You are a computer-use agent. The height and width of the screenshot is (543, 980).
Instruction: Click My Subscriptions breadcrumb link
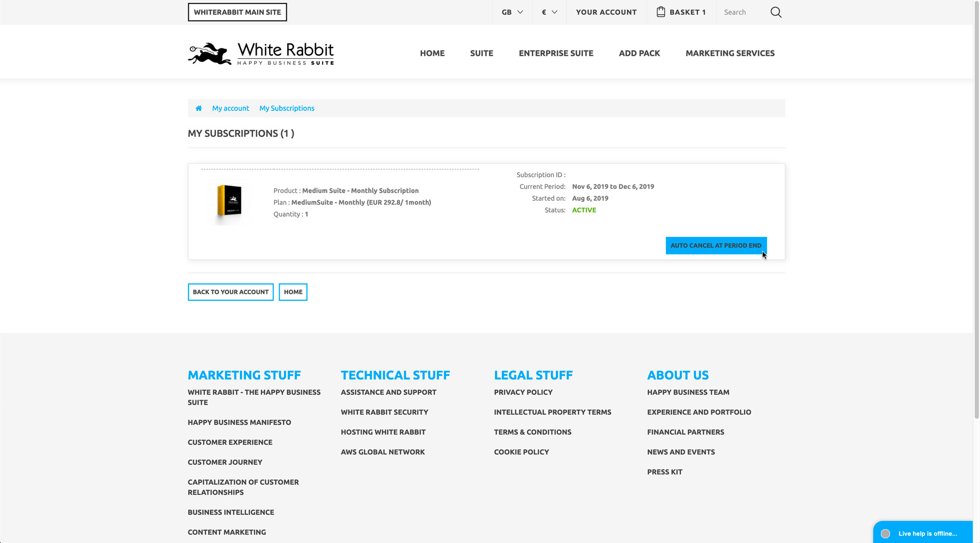(x=287, y=108)
